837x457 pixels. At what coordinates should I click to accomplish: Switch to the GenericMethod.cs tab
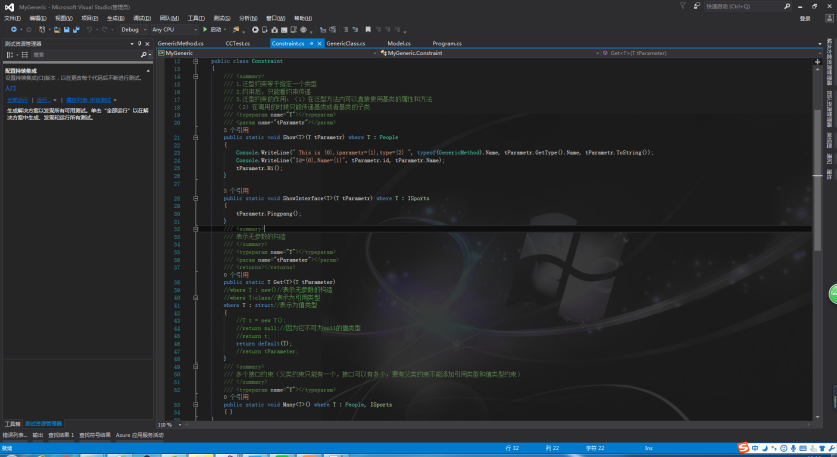point(180,44)
